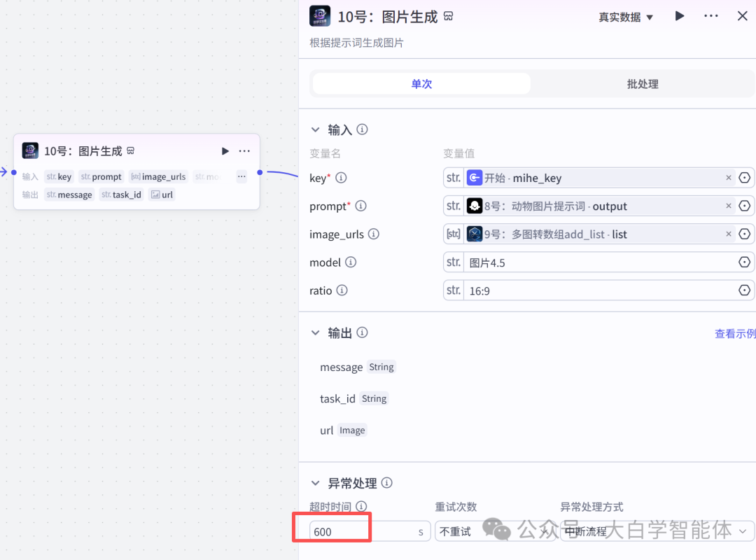Collapse the 异常处理 section
The width and height of the screenshot is (756, 560).
click(x=315, y=483)
